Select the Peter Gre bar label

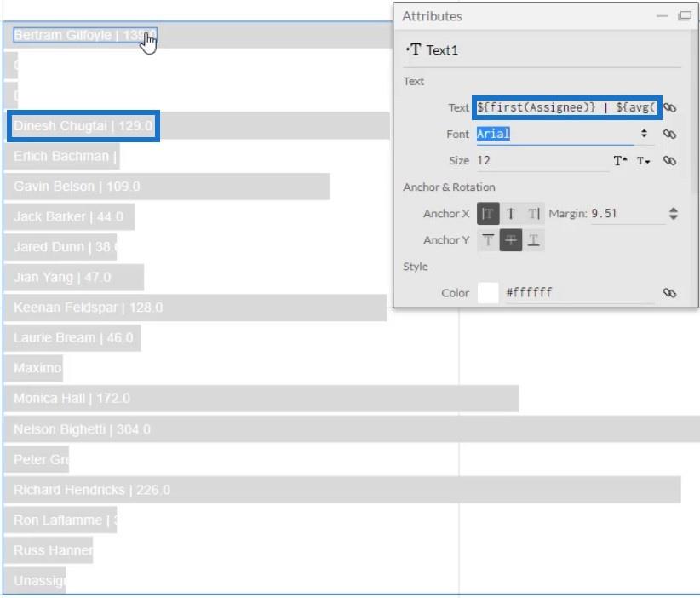click(41, 459)
